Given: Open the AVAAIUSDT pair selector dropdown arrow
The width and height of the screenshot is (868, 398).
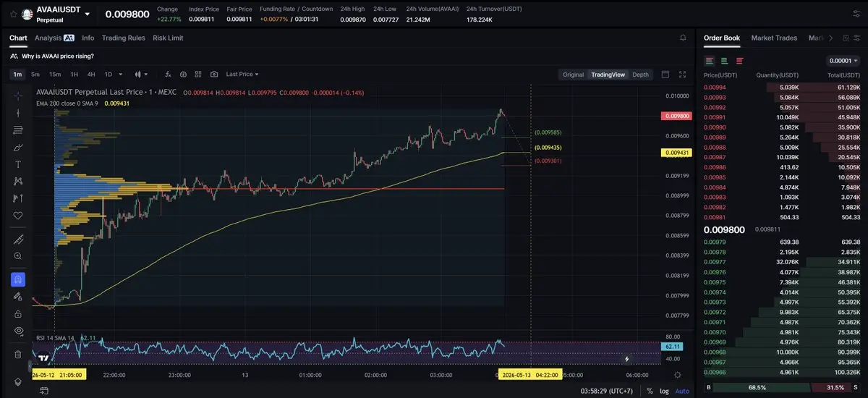Looking at the screenshot, I should click(88, 14).
